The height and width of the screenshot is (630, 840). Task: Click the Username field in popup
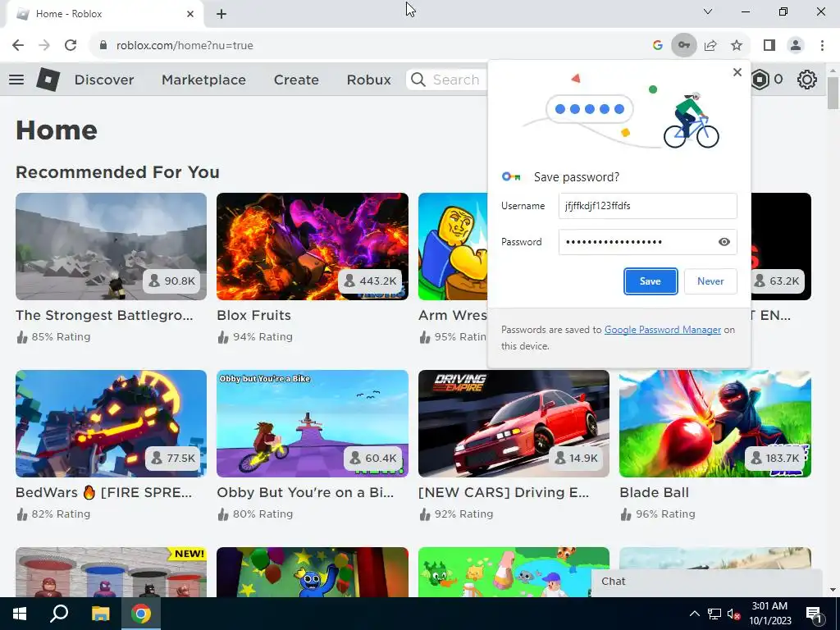[x=648, y=206]
